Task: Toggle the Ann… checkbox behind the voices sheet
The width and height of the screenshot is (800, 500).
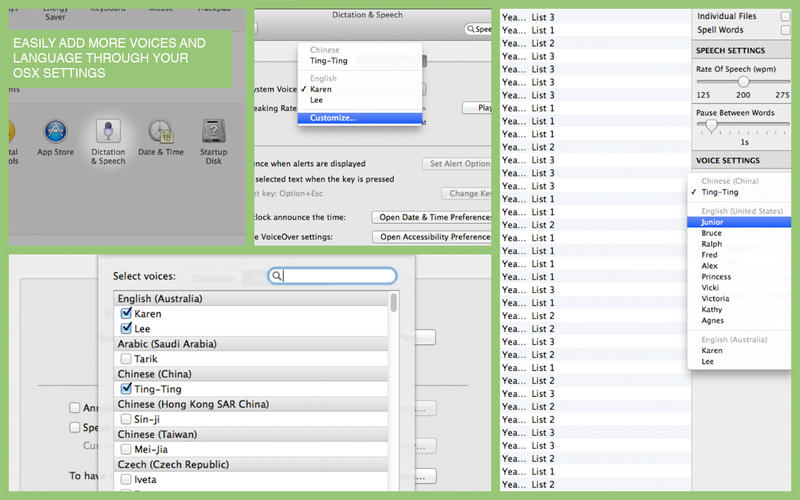Action: 74,408
